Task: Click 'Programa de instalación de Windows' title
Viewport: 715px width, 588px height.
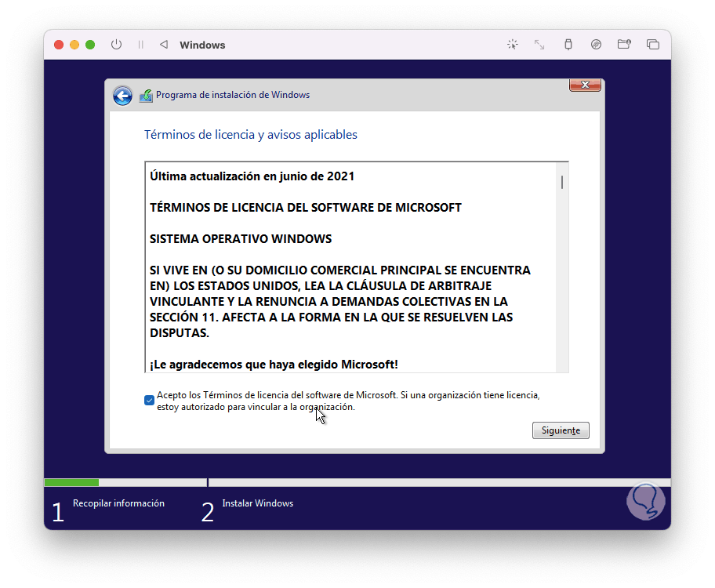Action: pyautogui.click(x=233, y=95)
